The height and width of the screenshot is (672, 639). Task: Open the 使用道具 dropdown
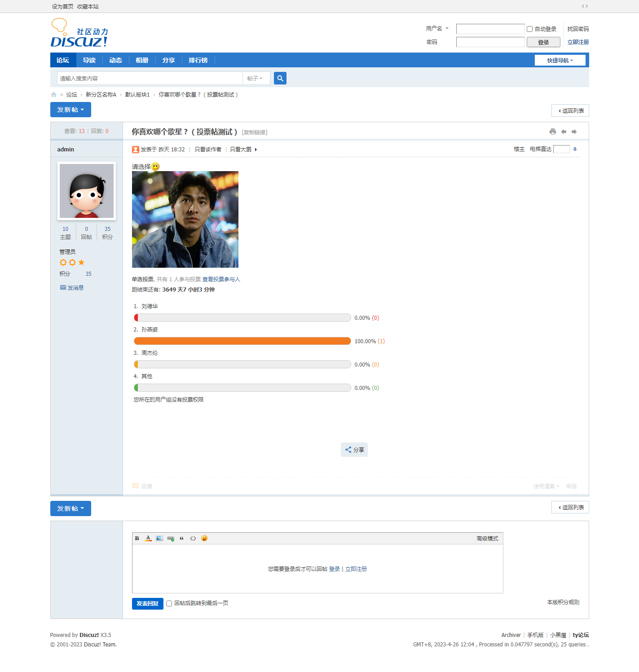coord(546,486)
